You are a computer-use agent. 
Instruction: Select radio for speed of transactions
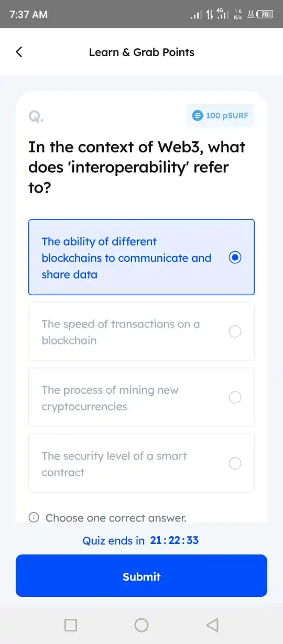click(235, 331)
